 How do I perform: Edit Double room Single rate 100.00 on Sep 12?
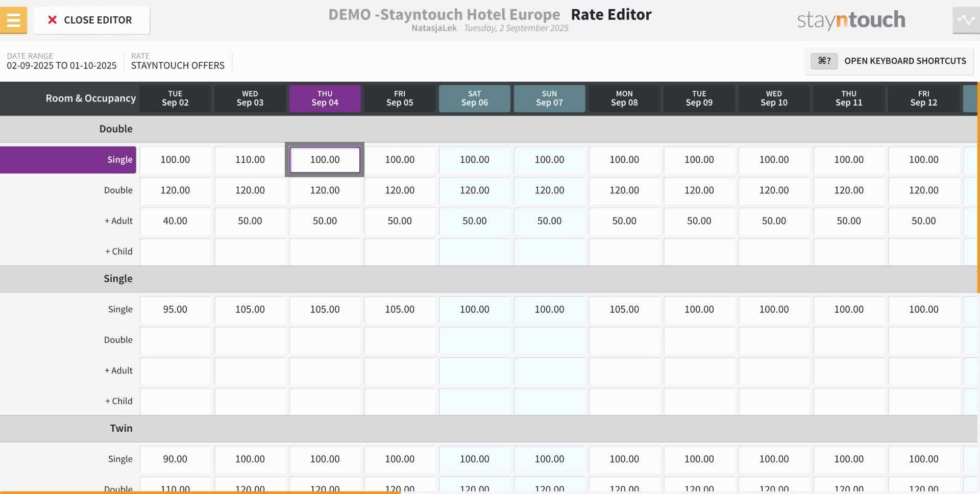pos(924,160)
